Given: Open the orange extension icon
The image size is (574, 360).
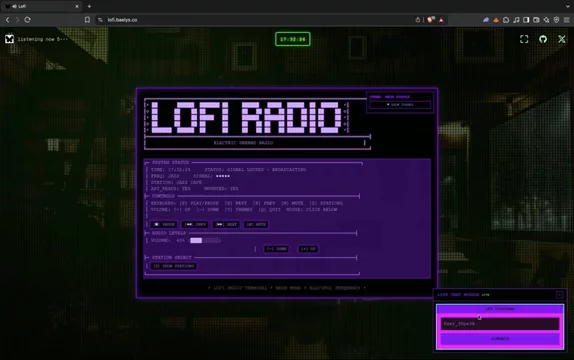Looking at the screenshot, I should point(496,20).
